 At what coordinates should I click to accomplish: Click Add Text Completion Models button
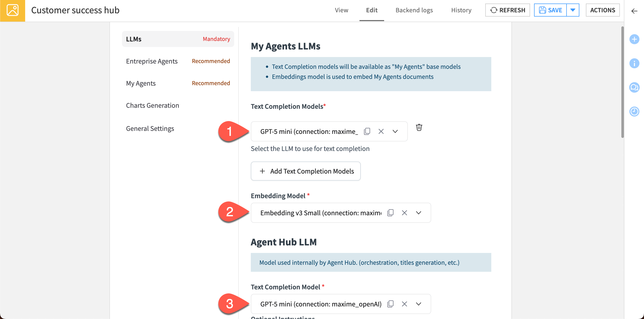pyautogui.click(x=306, y=171)
